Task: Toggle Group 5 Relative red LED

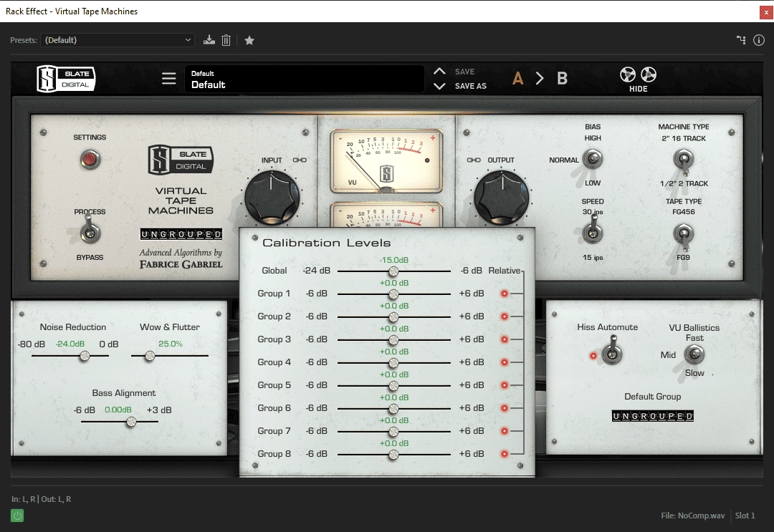Action: coord(504,385)
